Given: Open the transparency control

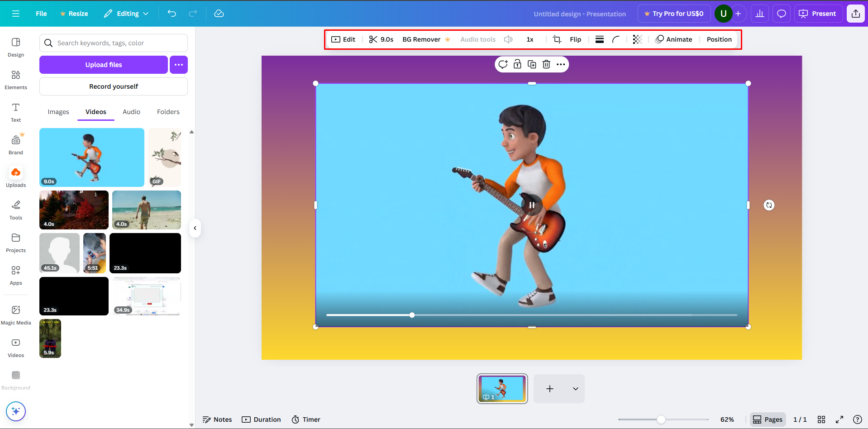Looking at the screenshot, I should 637,39.
